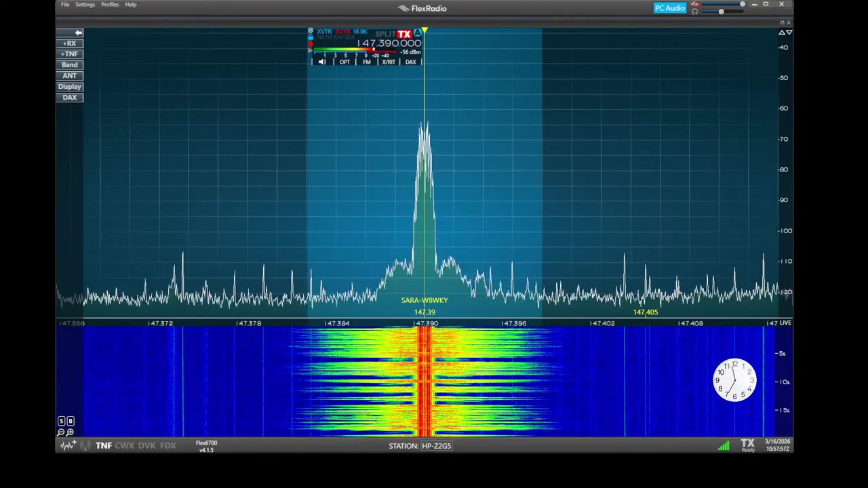This screenshot has height=488, width=868.
Task: Click the 10s waterfall time scale label
Action: tap(783, 382)
